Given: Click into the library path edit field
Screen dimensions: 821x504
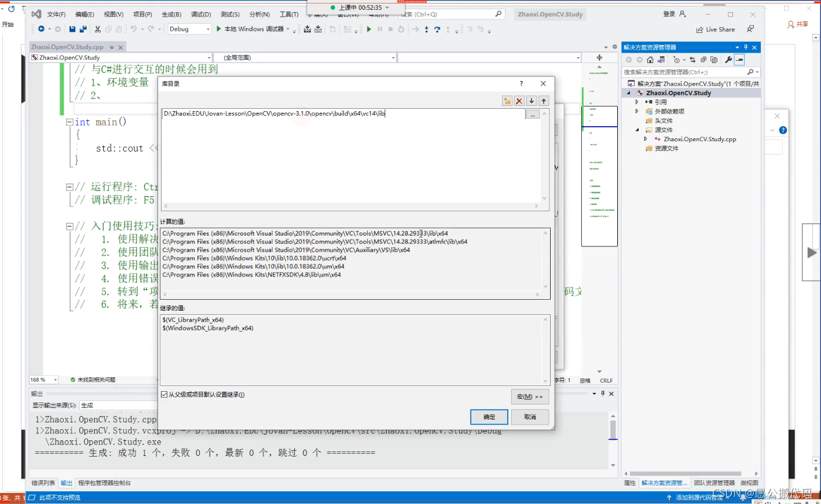Looking at the screenshot, I should click(344, 113).
